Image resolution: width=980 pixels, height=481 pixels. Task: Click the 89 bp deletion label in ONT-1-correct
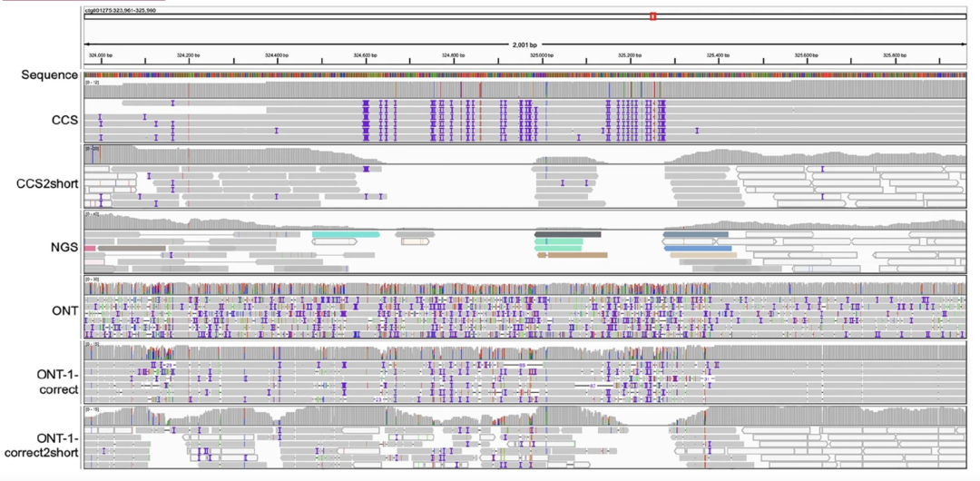click(x=522, y=364)
